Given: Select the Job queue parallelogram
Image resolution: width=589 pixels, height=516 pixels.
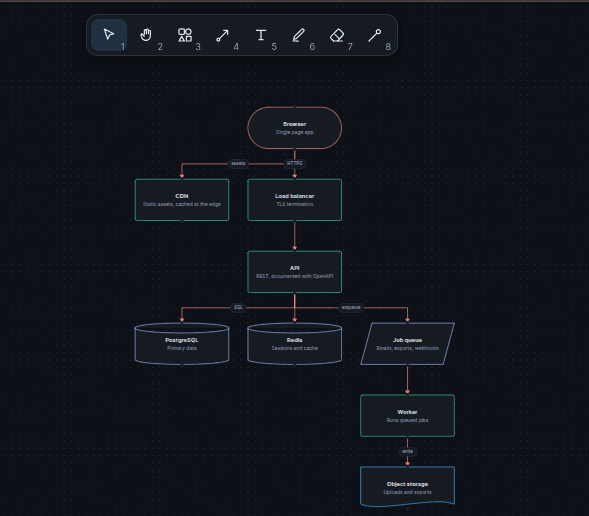Looking at the screenshot, I should (x=408, y=344).
